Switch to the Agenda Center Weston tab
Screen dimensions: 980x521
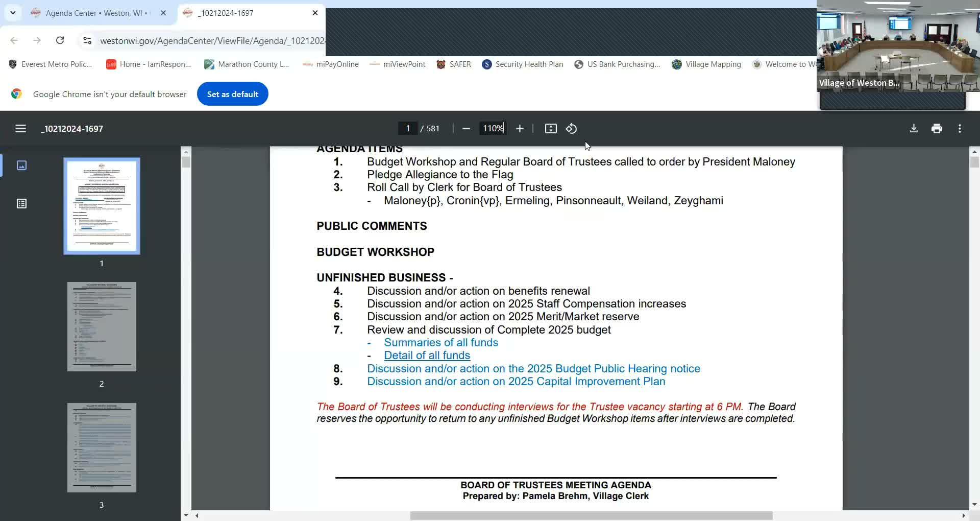click(98, 13)
